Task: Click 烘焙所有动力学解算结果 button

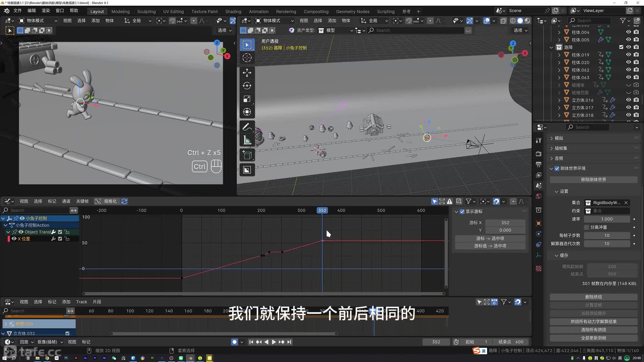Action: 593,321
